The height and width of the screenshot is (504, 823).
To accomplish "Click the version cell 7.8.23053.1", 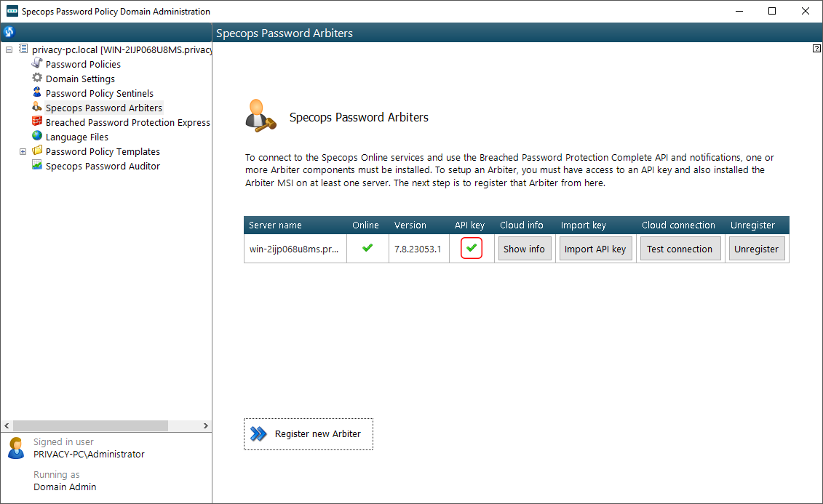I will pyautogui.click(x=418, y=249).
